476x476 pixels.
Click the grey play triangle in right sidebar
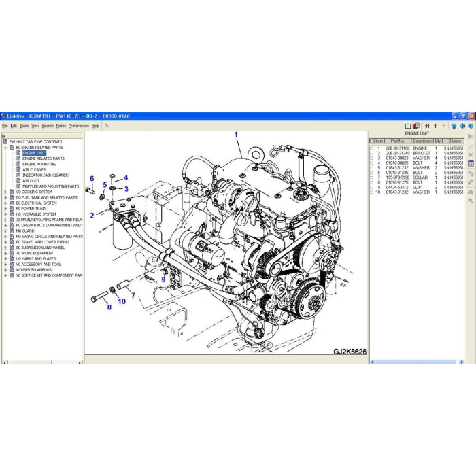point(471,136)
